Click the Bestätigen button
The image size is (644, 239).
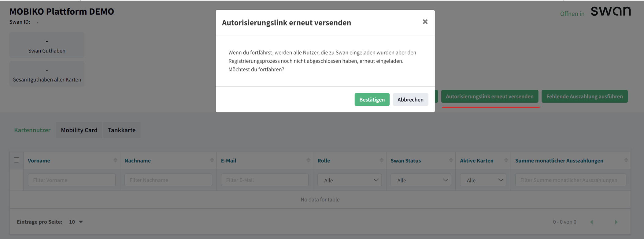372,100
